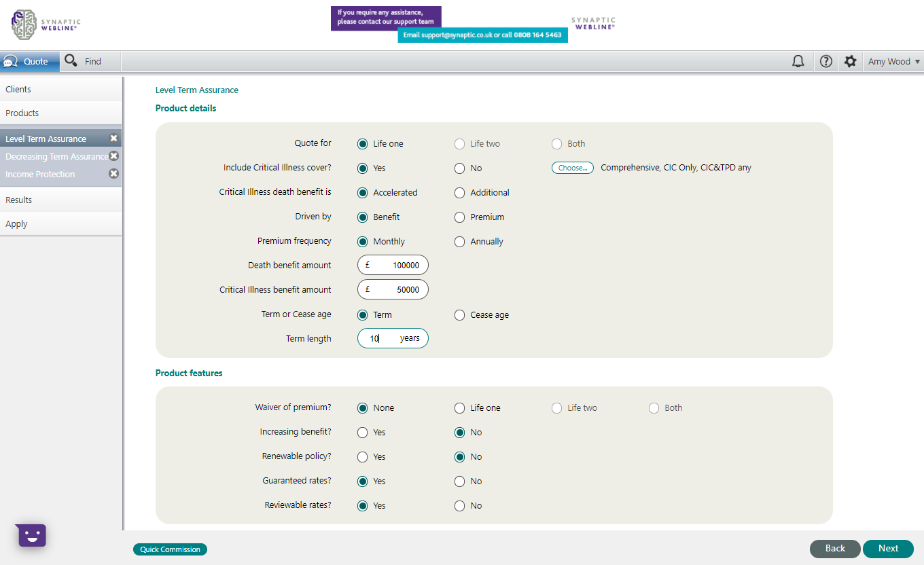Click the 'Comprehensive, CIC Only, CIC&TPD any' text
Image resolution: width=924 pixels, height=565 pixels.
[x=676, y=168]
